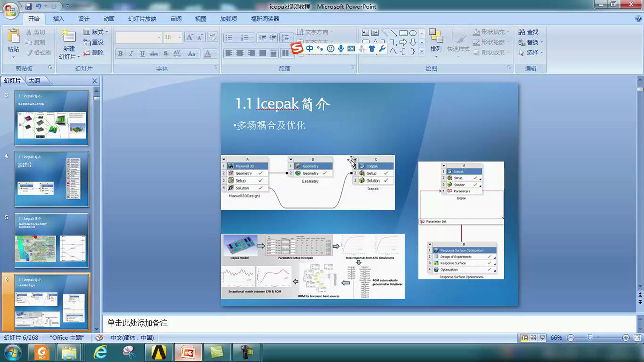Click the Office button logo
The width and height of the screenshot is (644, 362).
10,10
